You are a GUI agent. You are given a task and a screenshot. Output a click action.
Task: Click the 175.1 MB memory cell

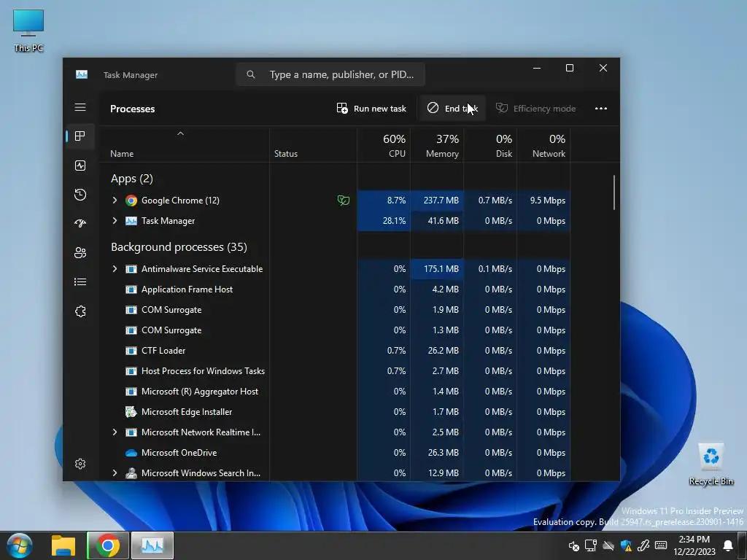point(437,269)
